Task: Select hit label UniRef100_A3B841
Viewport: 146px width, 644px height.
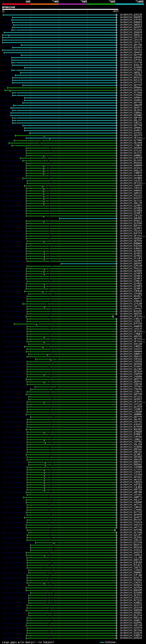Action: 131,112
